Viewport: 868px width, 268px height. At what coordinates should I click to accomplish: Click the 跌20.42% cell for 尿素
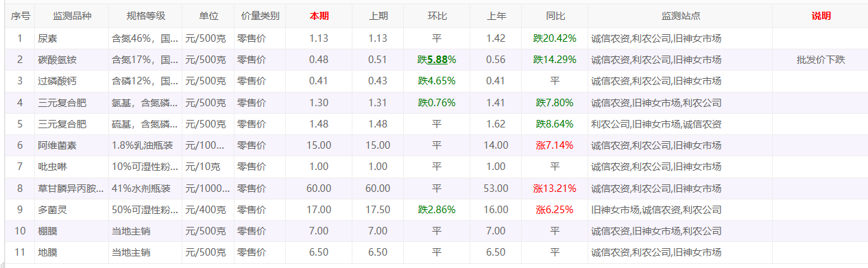pyautogui.click(x=555, y=38)
